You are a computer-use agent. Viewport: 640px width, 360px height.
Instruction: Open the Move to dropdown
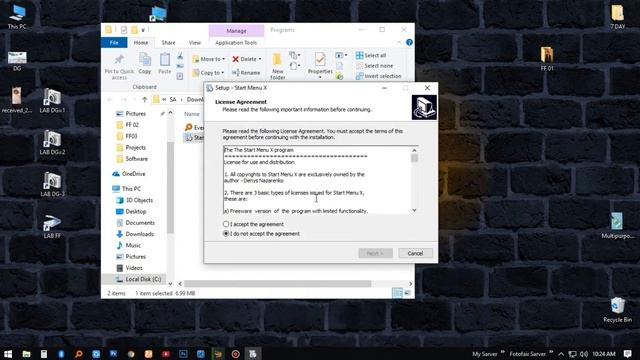click(x=209, y=59)
